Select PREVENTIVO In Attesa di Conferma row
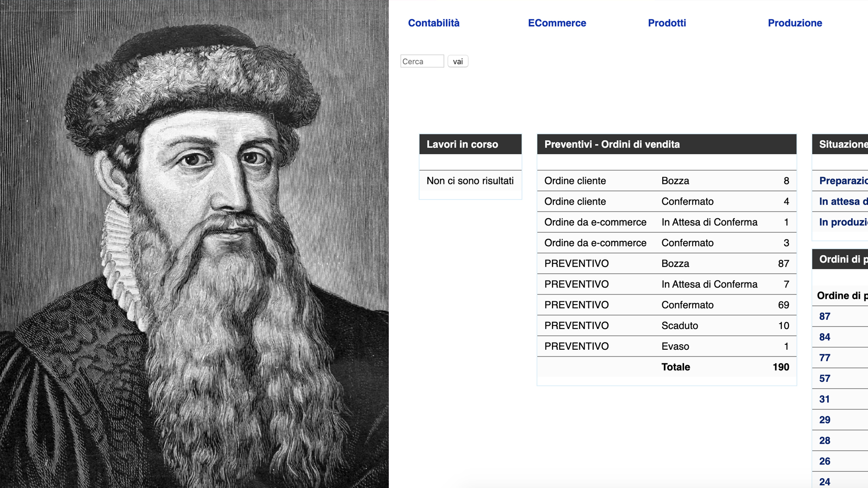868x488 pixels. 667,284
